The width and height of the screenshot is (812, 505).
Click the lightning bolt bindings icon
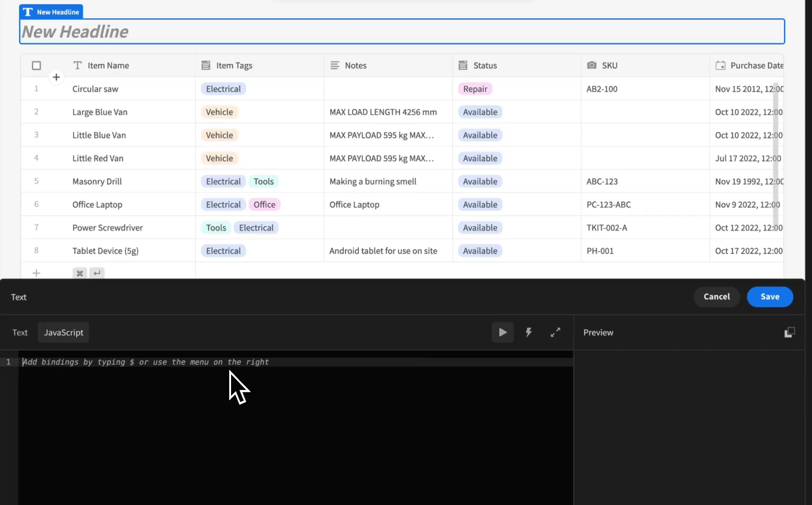(529, 332)
